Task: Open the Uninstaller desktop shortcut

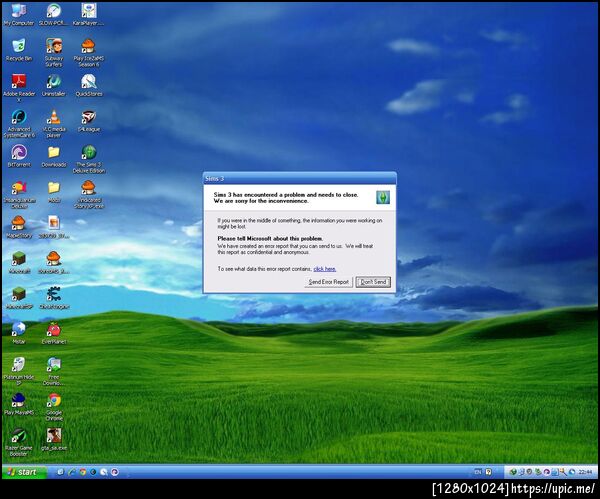Action: pos(54,85)
